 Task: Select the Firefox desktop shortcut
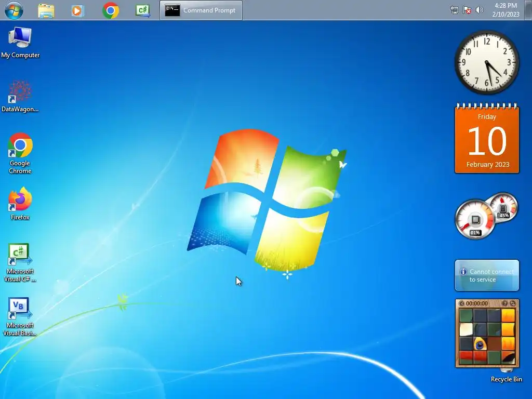tap(20, 204)
